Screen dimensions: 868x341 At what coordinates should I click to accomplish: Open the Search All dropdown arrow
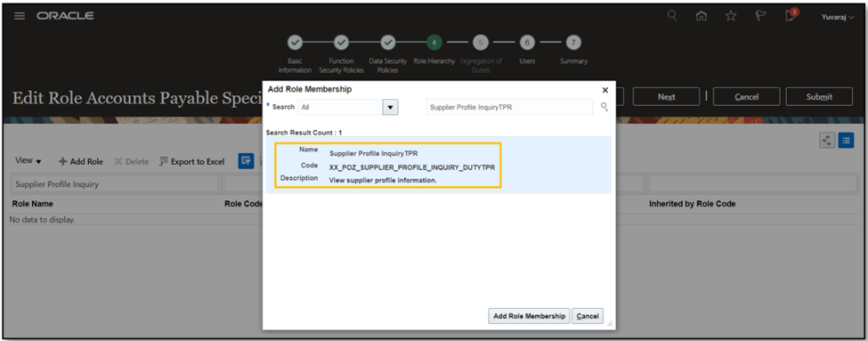[x=391, y=108]
